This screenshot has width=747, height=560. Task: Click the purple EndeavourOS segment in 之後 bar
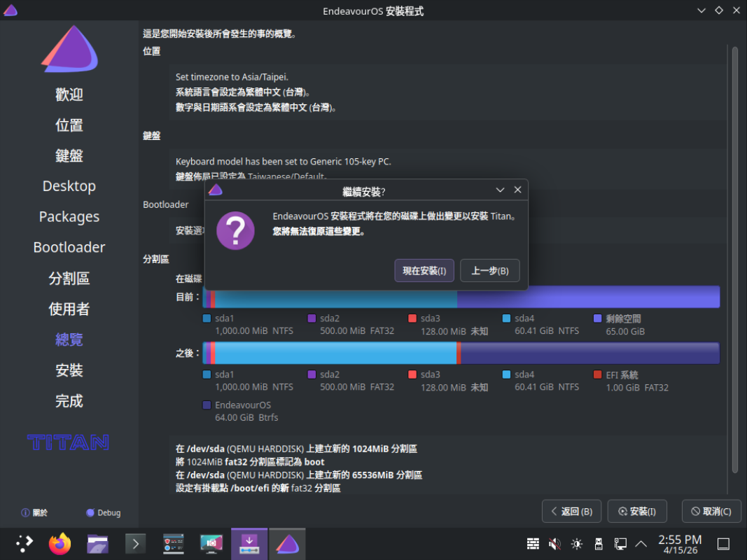[x=588, y=353]
